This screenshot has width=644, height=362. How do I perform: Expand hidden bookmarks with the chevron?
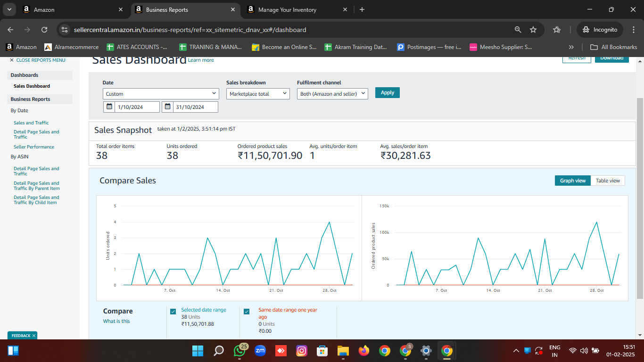571,47
